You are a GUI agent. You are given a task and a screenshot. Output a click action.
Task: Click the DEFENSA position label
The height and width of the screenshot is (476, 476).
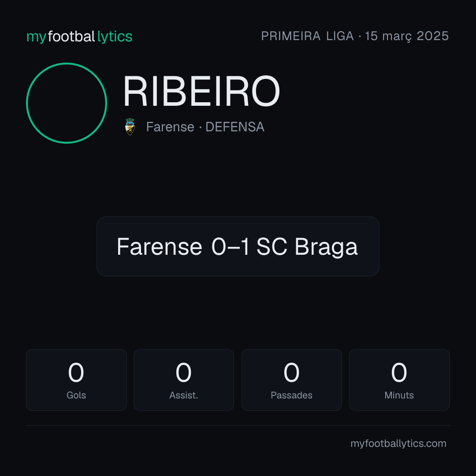click(235, 127)
